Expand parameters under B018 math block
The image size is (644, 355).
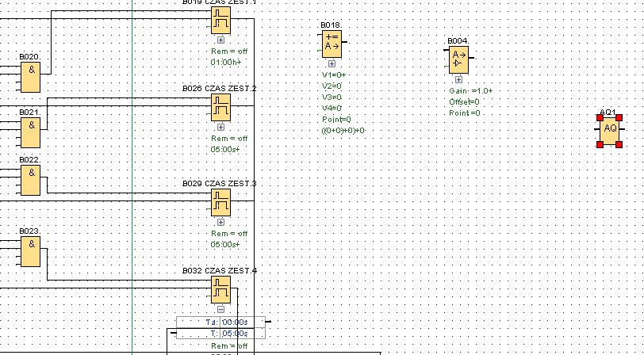pos(332,63)
